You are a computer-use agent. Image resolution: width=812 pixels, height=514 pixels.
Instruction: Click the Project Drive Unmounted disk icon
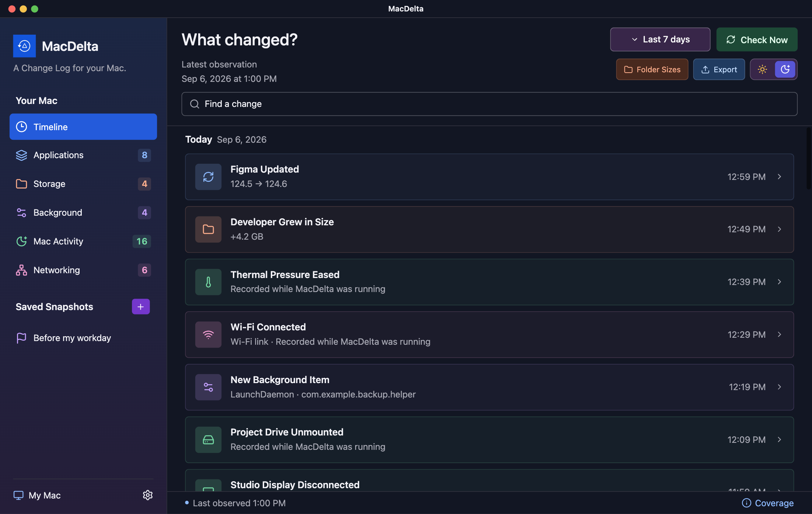(208, 440)
